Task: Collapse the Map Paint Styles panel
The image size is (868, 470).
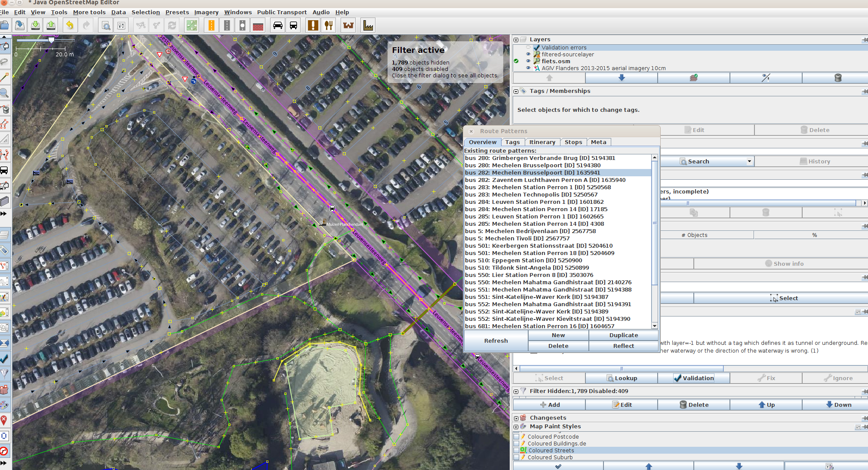Action: [x=516, y=427]
